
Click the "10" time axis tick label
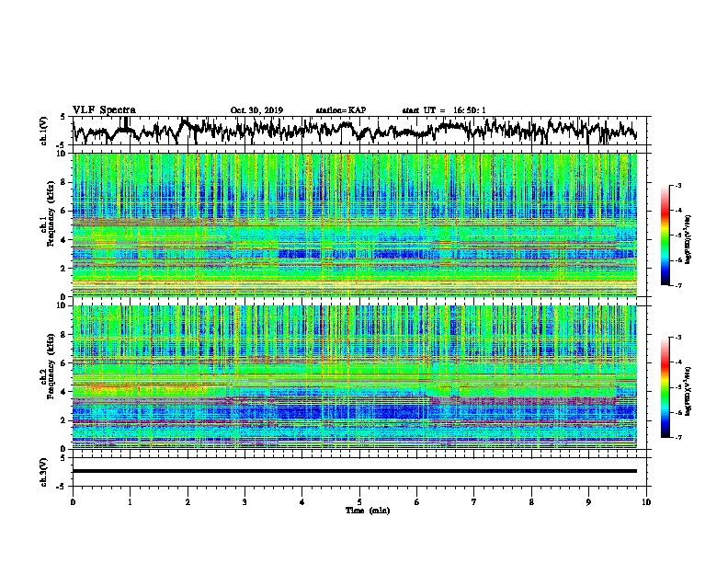coord(646,502)
